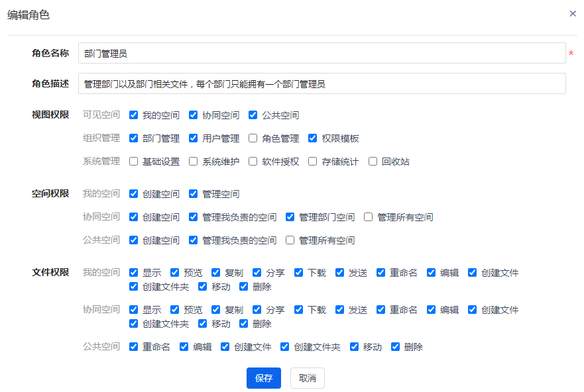Uncheck 管理我负责的空间 in 公共空间 row

[x=193, y=240]
